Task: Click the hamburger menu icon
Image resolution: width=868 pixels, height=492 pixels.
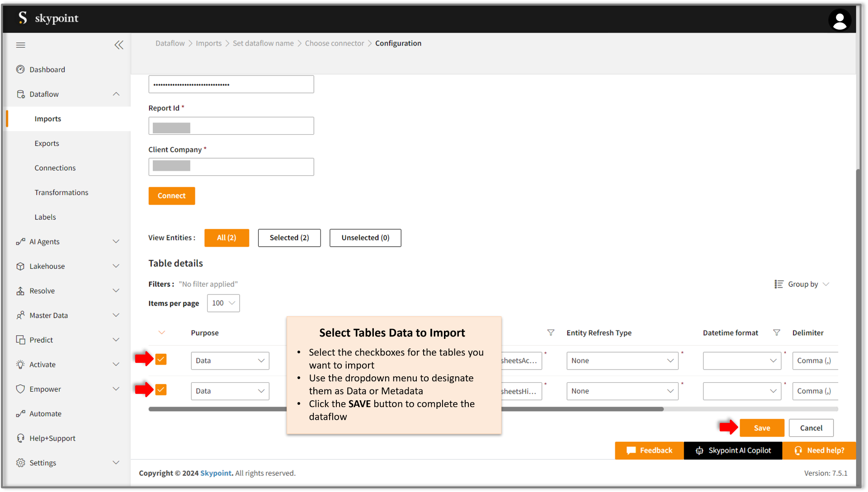Action: [x=21, y=45]
